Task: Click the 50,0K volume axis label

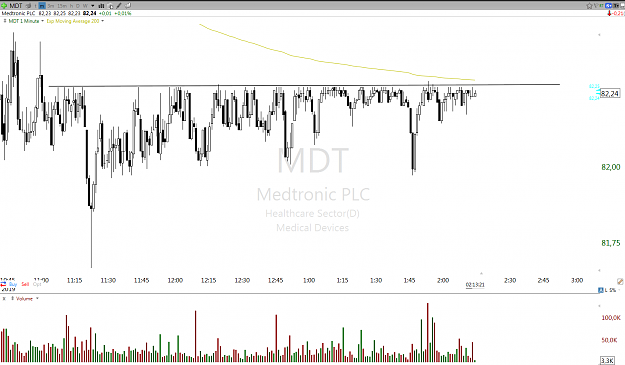Action: [609, 340]
